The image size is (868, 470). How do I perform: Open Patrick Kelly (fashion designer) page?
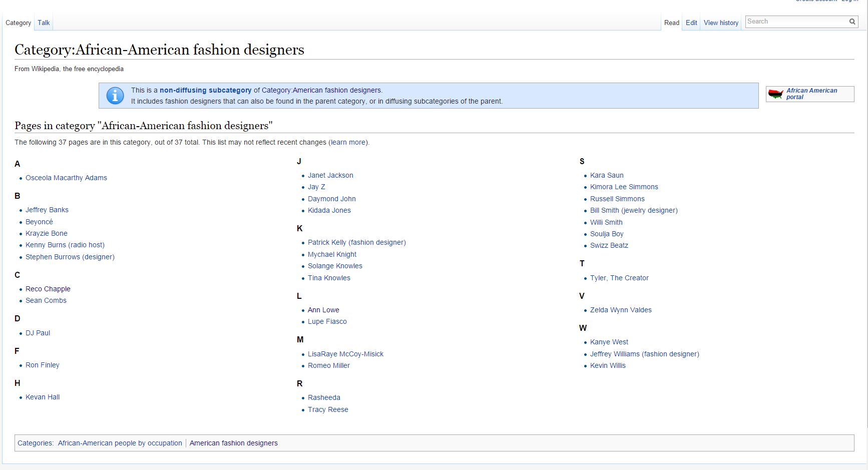pos(357,242)
